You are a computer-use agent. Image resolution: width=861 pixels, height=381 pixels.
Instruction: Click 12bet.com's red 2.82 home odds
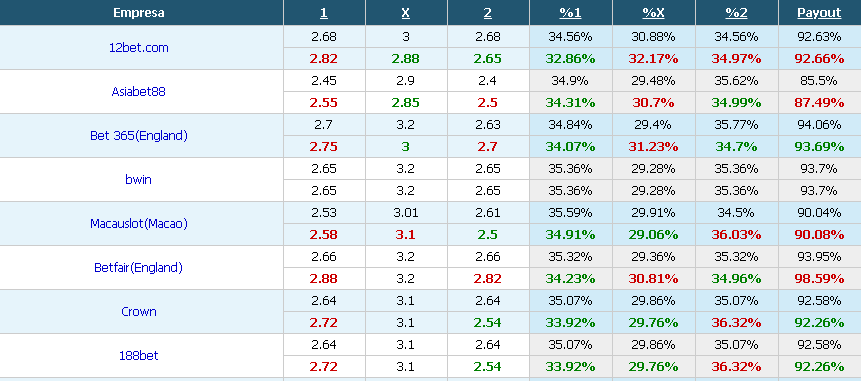tap(323, 59)
